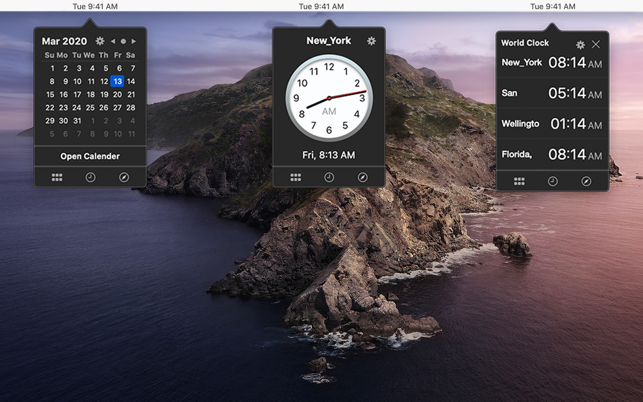Click the New_York row in World Clock

point(552,63)
